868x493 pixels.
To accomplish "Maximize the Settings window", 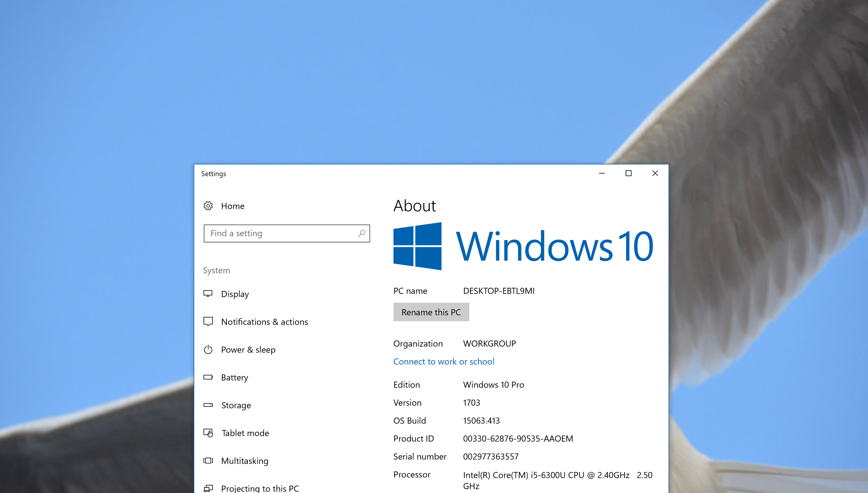I will click(628, 174).
